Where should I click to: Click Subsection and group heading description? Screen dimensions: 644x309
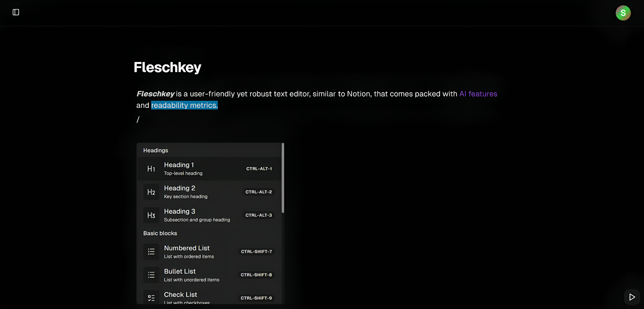pyautogui.click(x=197, y=220)
